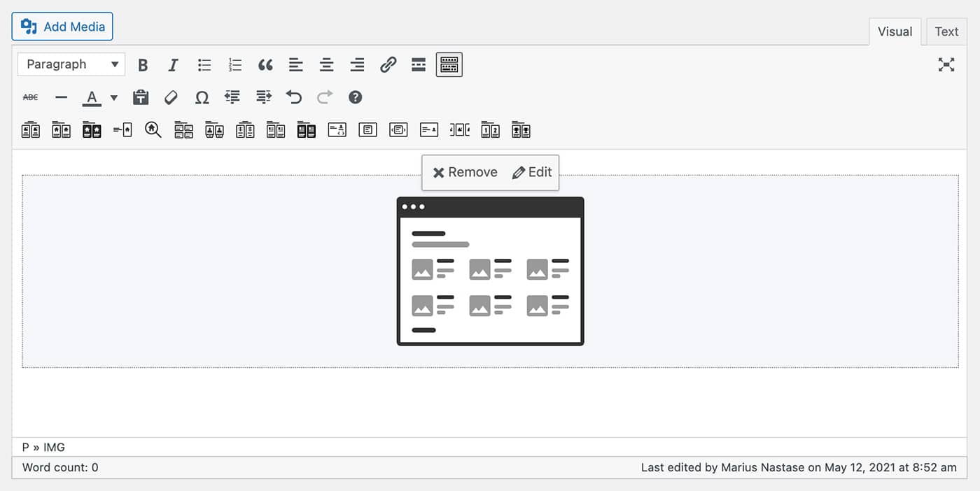Click the Add Media button

click(x=62, y=27)
